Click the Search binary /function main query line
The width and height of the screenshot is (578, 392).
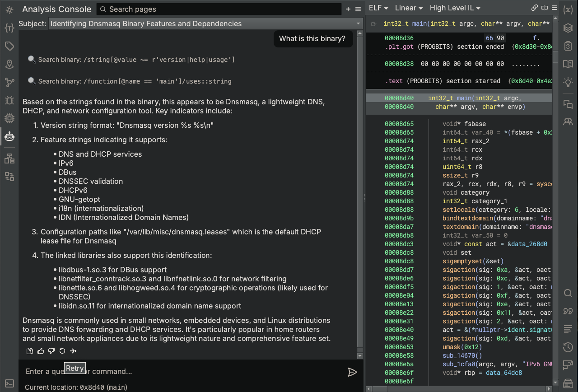[129, 81]
